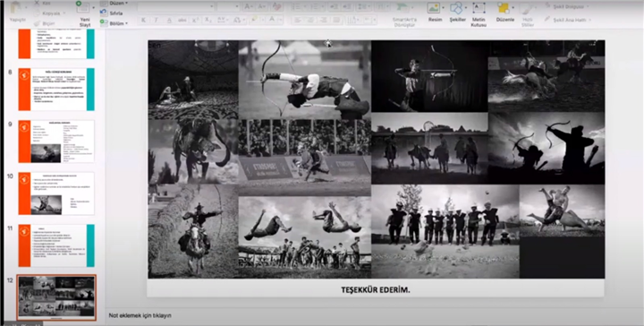Add a Metin Kutusu text box
644x326 pixels.
tap(479, 8)
